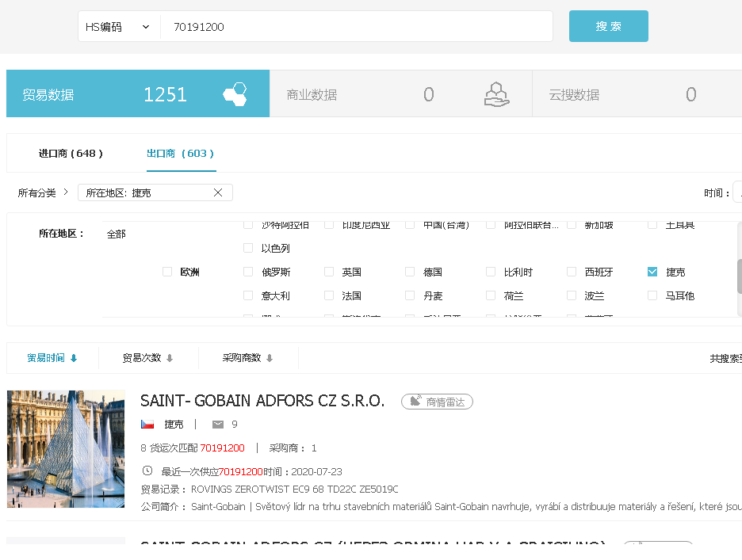This screenshot has height=560, width=742.
Task: Check the 西班牙 checkbox
Action: click(x=572, y=272)
